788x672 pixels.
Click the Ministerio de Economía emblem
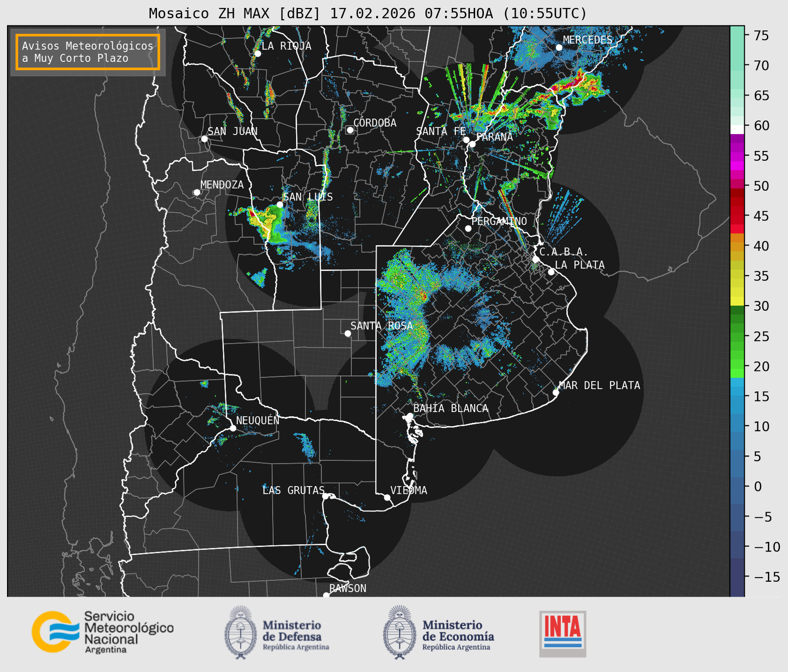400,632
